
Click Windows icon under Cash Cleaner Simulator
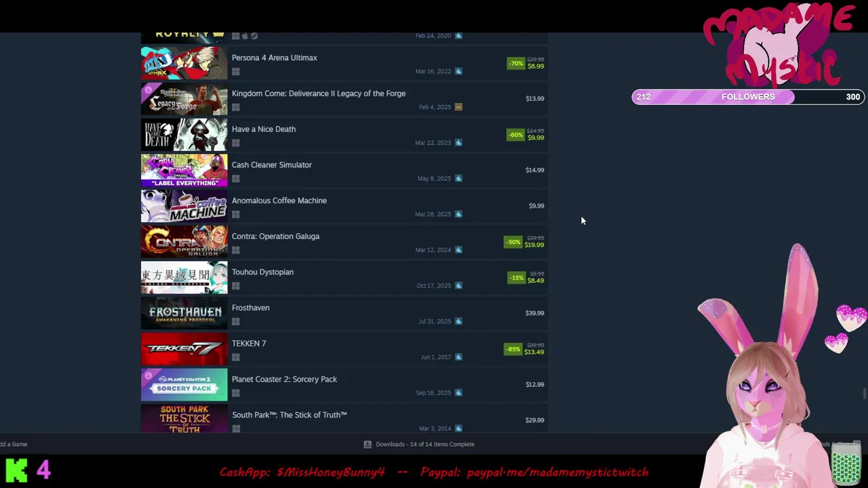click(x=235, y=179)
